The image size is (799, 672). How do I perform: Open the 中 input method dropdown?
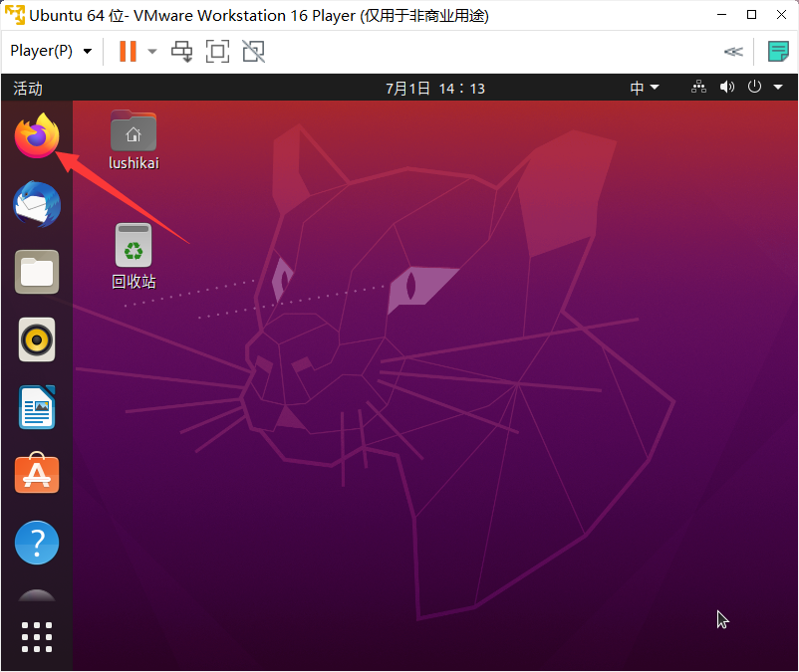pos(645,88)
